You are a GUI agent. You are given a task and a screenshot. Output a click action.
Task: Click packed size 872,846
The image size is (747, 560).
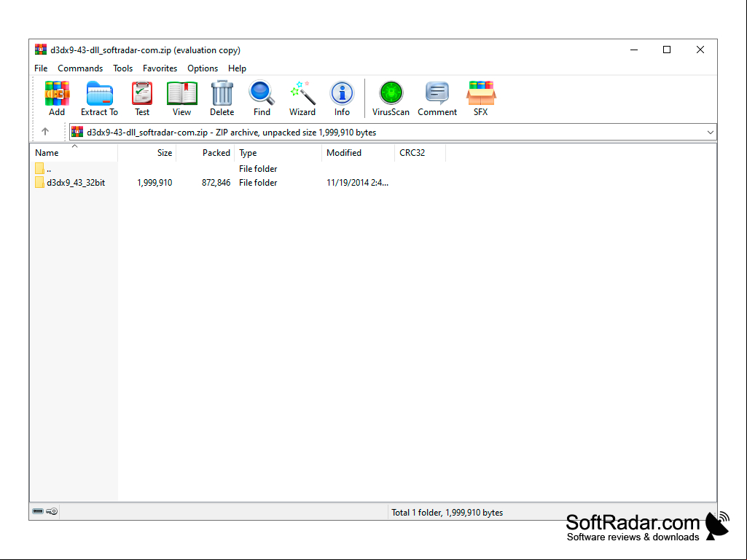216,182
